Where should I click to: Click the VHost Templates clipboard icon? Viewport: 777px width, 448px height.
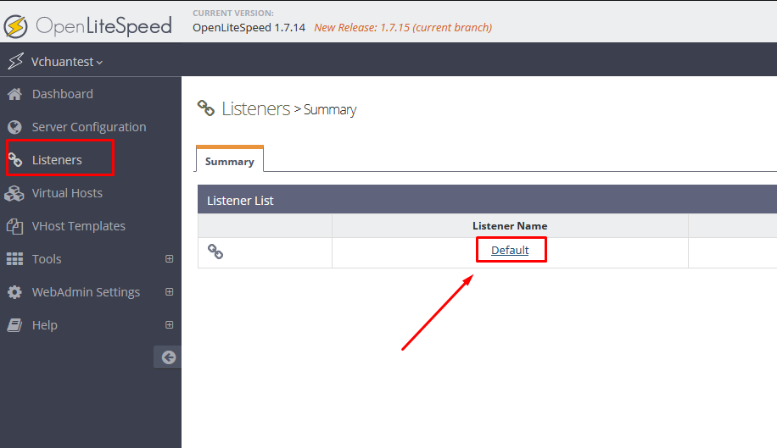[x=15, y=226]
